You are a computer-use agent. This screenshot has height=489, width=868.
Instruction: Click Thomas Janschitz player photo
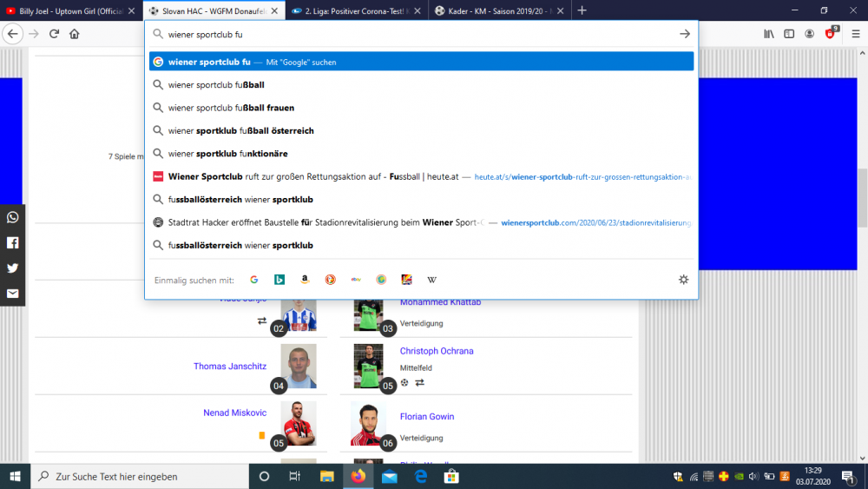point(299,366)
